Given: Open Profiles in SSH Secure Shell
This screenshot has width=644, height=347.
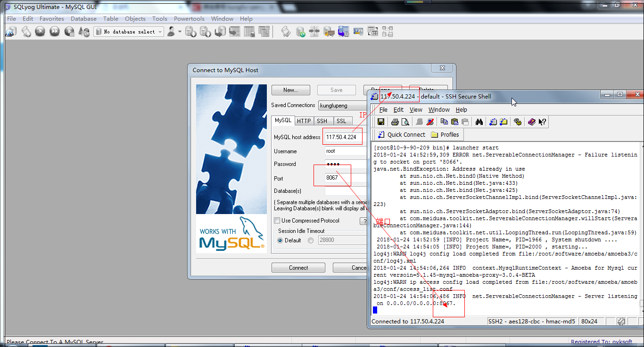Looking at the screenshot, I should (x=446, y=135).
